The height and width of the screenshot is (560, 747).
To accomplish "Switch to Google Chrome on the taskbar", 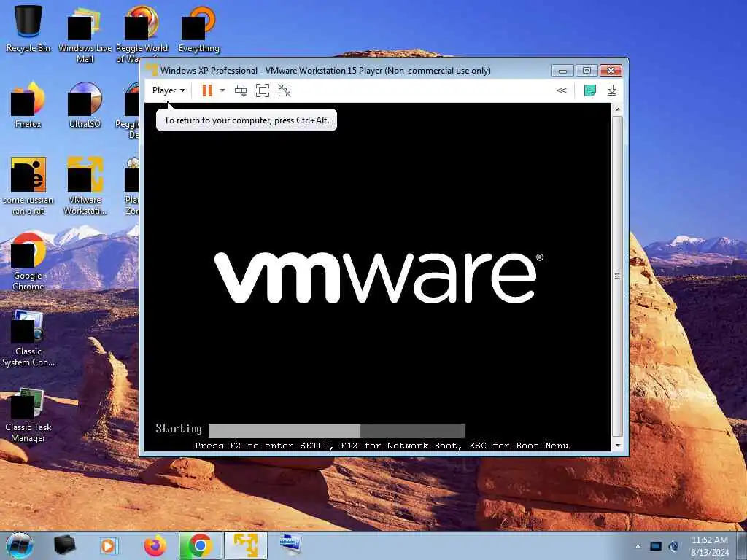I will click(x=200, y=545).
